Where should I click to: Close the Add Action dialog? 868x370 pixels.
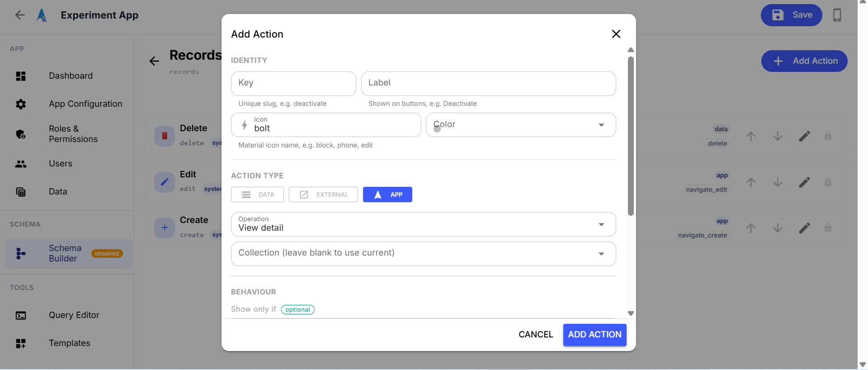point(616,34)
